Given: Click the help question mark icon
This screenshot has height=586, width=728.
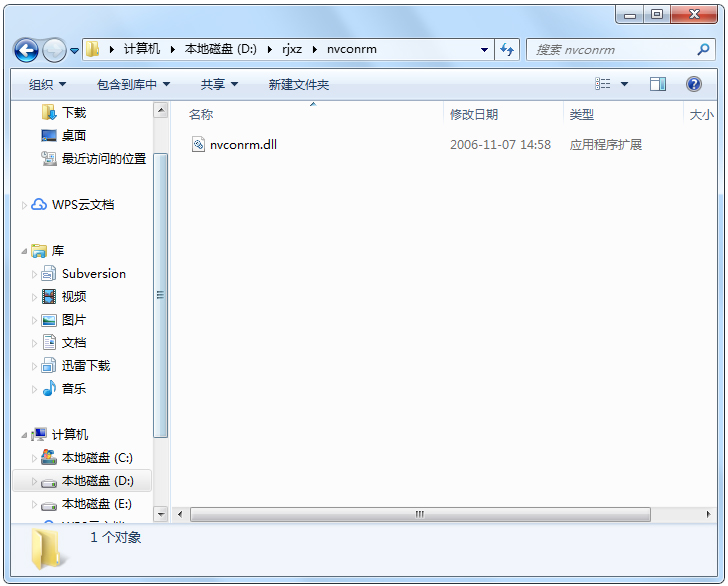Looking at the screenshot, I should (694, 84).
